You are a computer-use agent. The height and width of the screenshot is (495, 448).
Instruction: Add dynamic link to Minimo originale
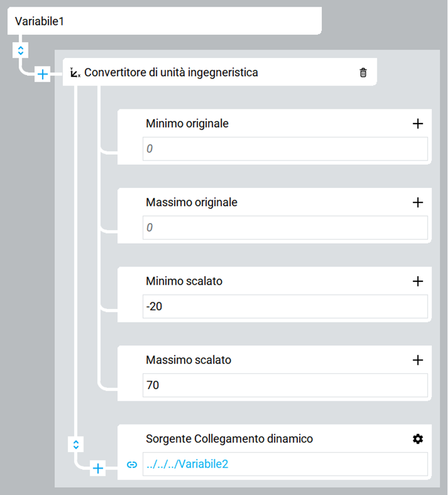418,124
